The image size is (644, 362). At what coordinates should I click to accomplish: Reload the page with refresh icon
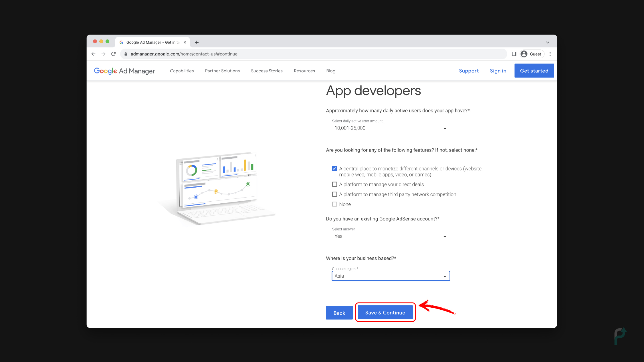[113, 54]
